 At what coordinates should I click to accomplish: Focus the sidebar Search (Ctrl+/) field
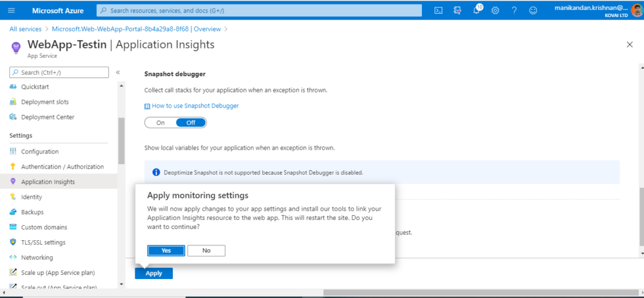pyautogui.click(x=59, y=72)
